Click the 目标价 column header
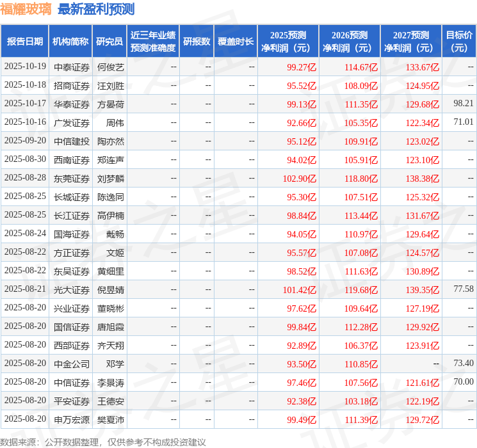 [459, 41]
